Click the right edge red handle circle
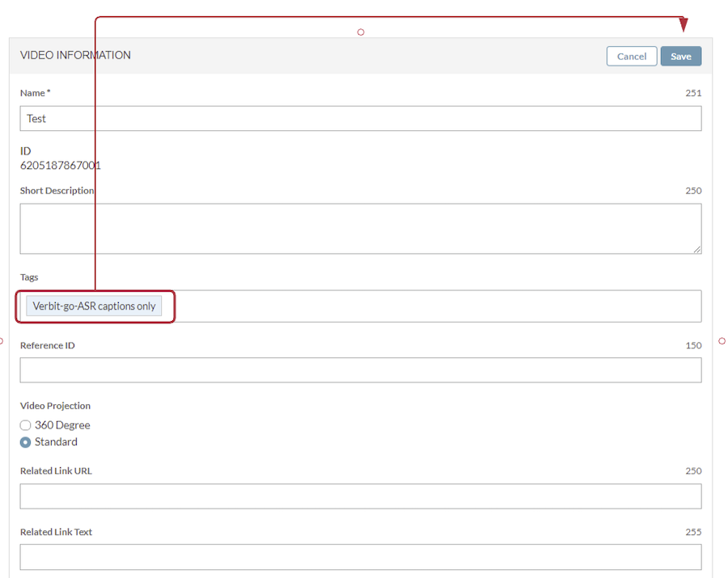The image size is (728, 578). click(x=722, y=341)
